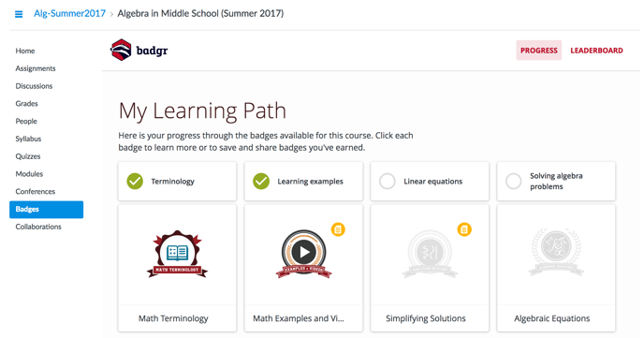The width and height of the screenshot is (644, 338).
Task: Select the Progress tab
Action: click(539, 51)
